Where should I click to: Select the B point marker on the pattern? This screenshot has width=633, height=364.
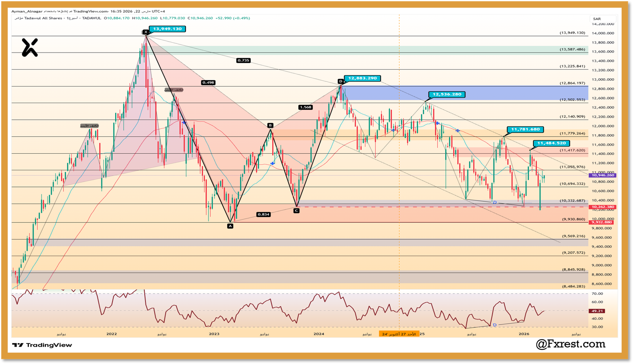point(270,125)
